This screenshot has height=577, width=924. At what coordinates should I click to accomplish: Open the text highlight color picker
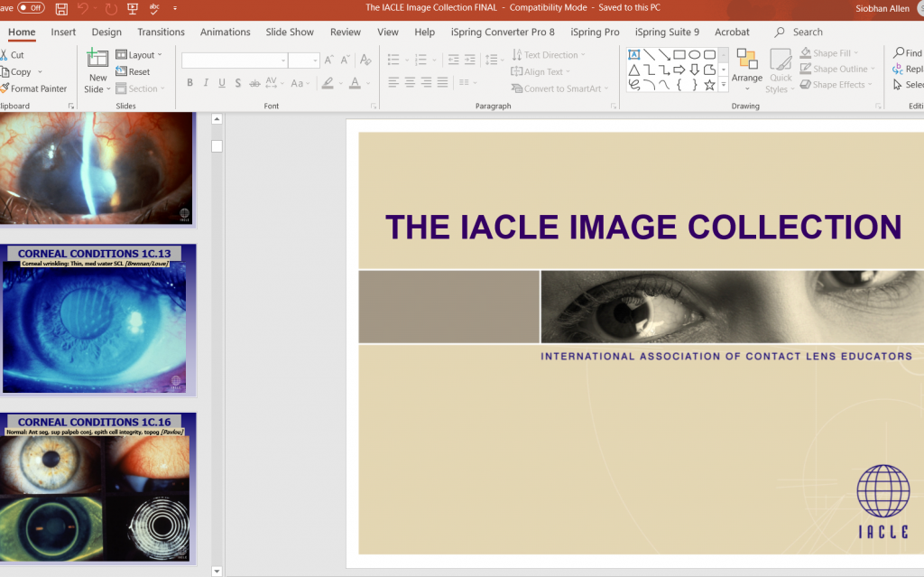[328, 83]
